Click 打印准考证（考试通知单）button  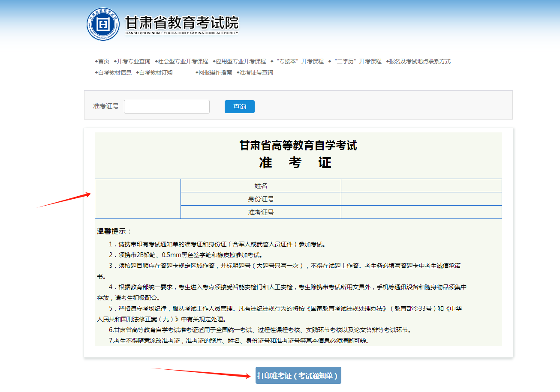(x=298, y=376)
